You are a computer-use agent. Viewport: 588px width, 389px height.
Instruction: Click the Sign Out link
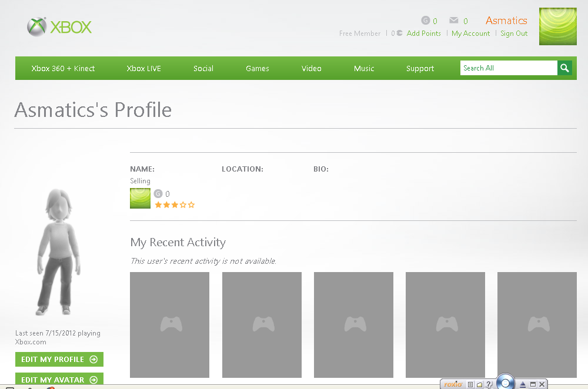514,33
